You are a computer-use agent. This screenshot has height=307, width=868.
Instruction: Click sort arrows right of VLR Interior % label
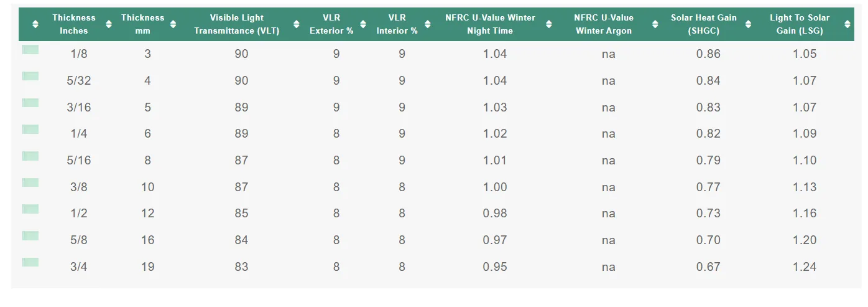click(x=428, y=24)
